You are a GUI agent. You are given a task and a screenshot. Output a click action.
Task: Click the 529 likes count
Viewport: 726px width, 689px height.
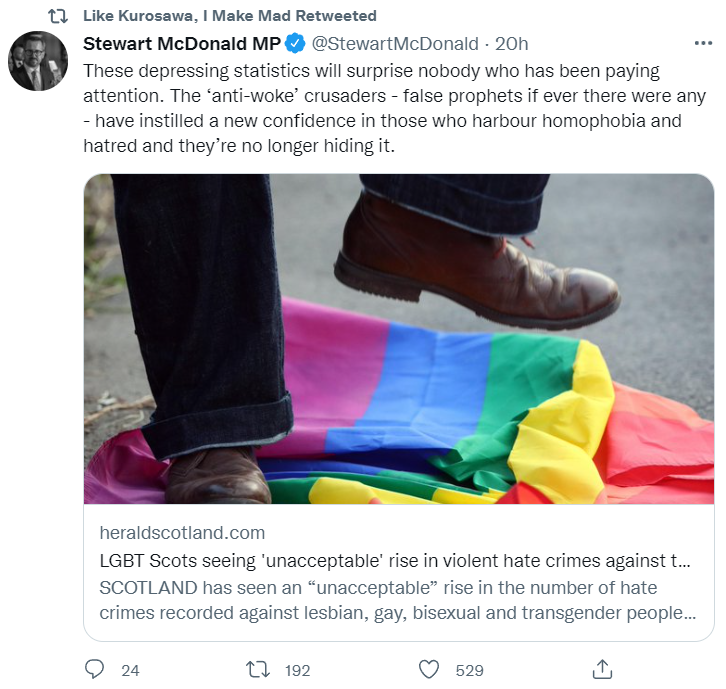[x=469, y=670]
